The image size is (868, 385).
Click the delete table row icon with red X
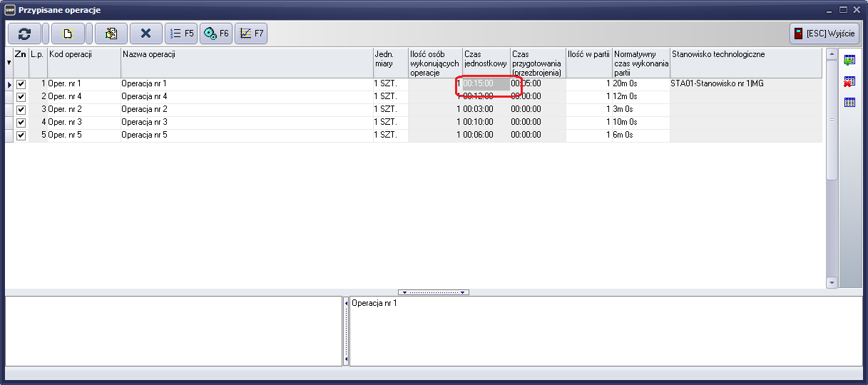click(x=849, y=81)
